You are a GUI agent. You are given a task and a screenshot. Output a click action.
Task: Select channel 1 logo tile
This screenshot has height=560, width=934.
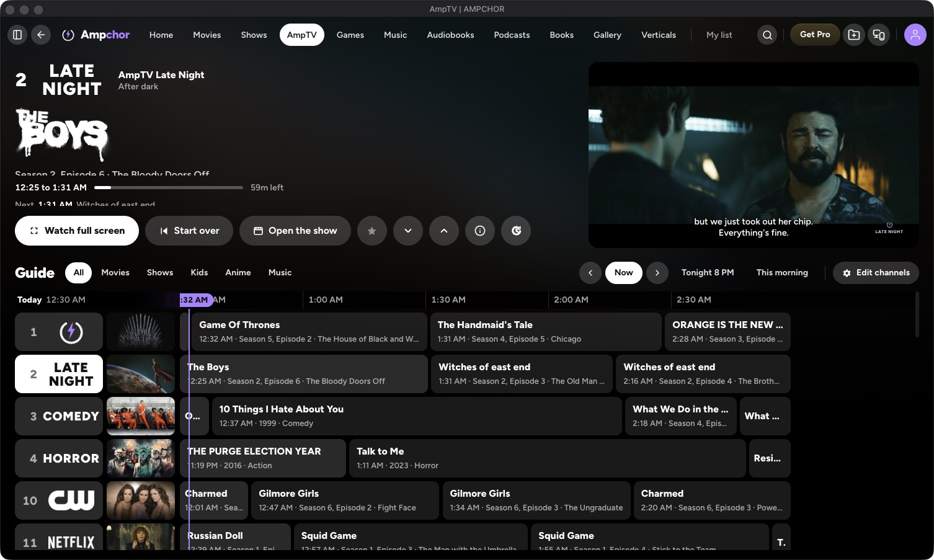tap(59, 332)
